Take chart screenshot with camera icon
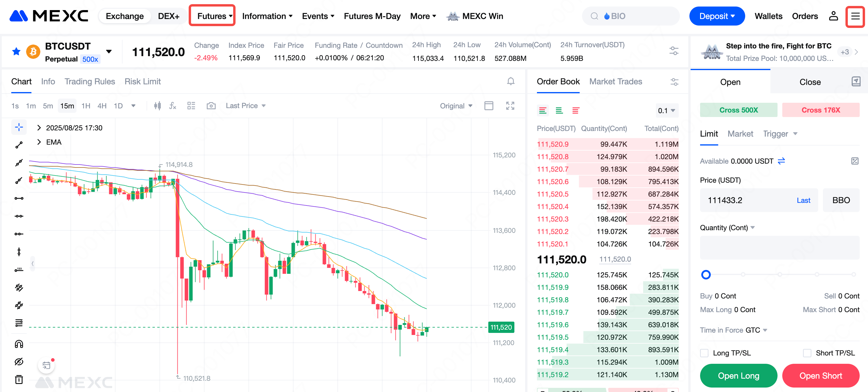Viewport: 868px width, 392px height. pos(211,106)
